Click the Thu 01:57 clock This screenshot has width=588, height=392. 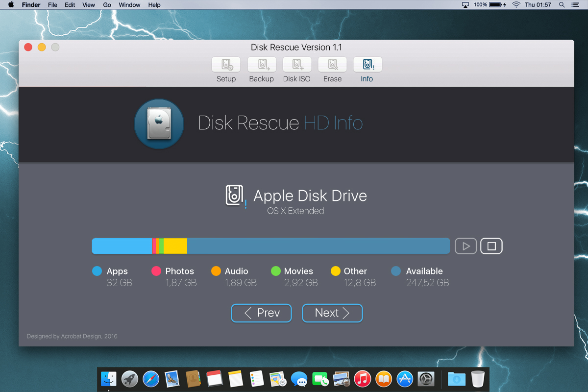coord(538,5)
